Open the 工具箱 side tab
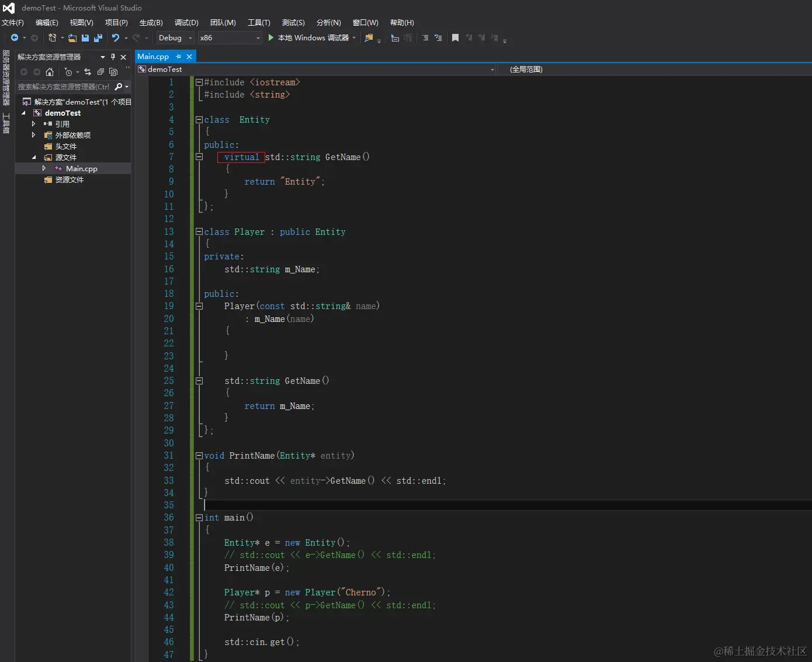This screenshot has width=812, height=662. (x=6, y=123)
